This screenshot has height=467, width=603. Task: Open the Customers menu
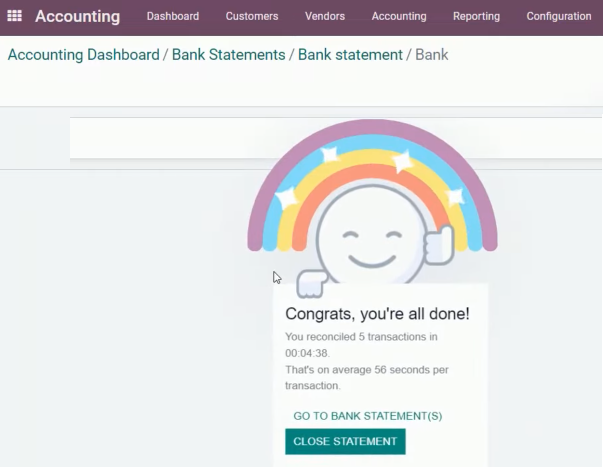click(x=252, y=16)
